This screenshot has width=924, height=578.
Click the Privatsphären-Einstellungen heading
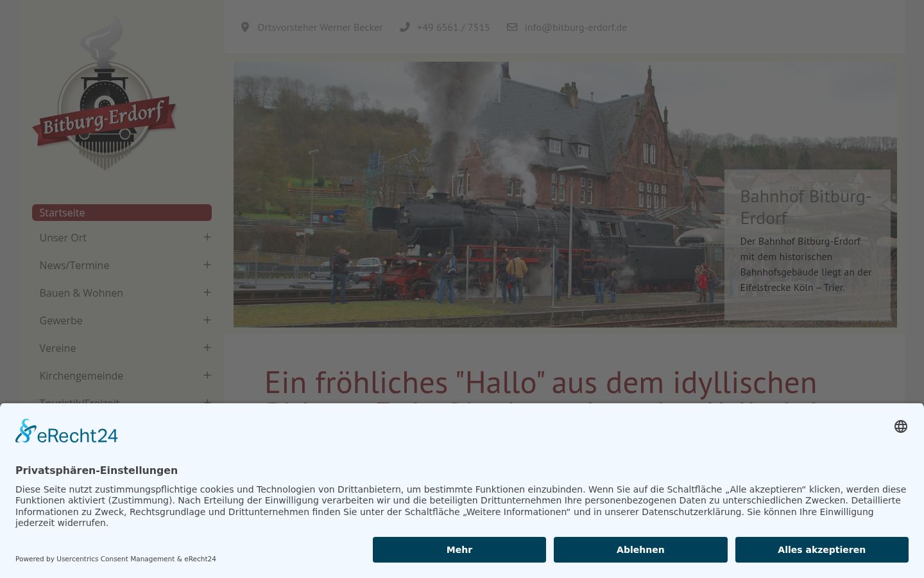pyautogui.click(x=96, y=470)
